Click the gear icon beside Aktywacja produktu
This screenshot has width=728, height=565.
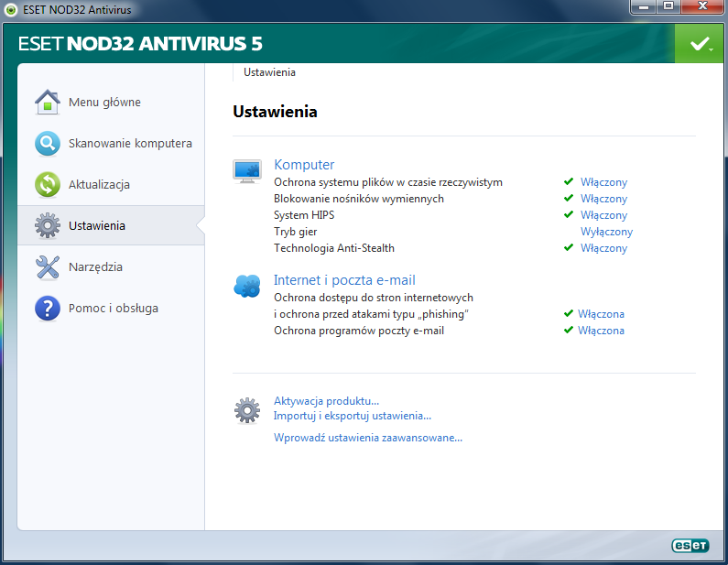pyautogui.click(x=247, y=410)
